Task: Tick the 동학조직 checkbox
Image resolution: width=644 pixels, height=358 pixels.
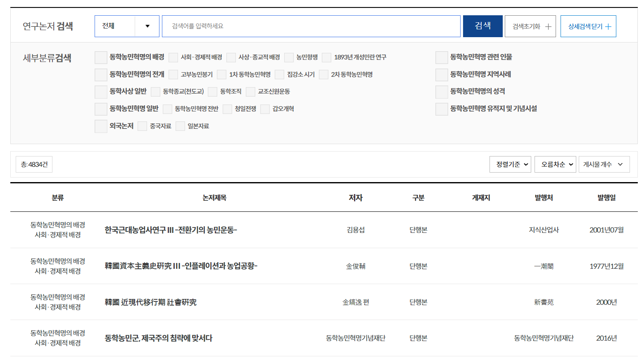Action: 213,92
